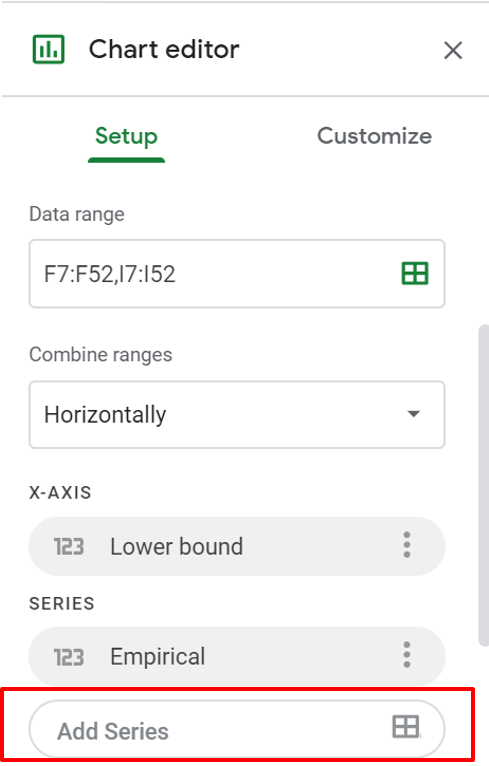
Task: Click the 123 icon beside Empirical
Action: point(69,657)
